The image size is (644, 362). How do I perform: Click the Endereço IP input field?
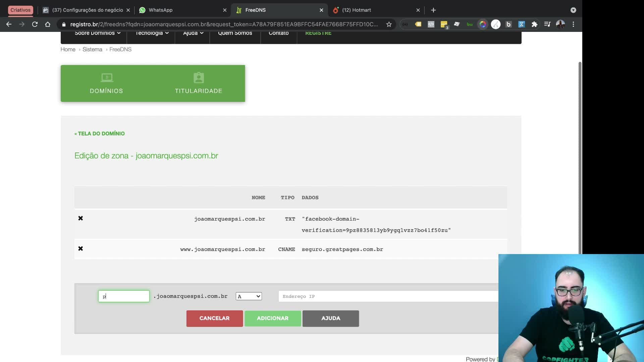(x=388, y=296)
